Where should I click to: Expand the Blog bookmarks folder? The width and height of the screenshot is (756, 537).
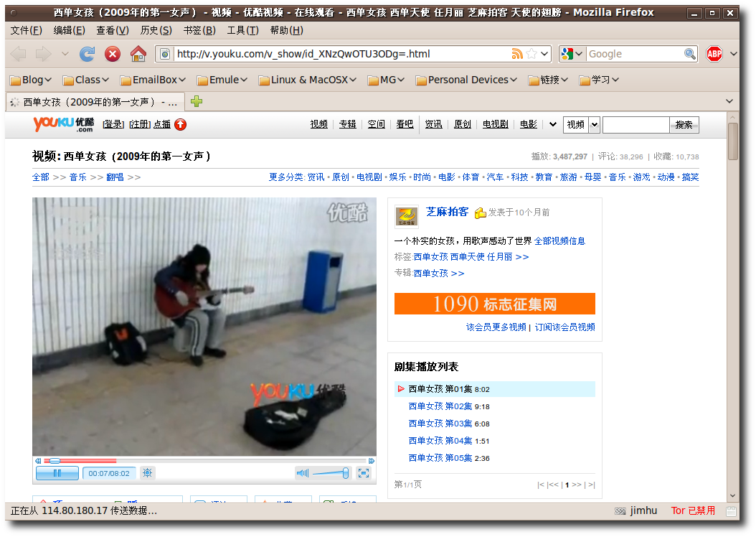pos(30,80)
